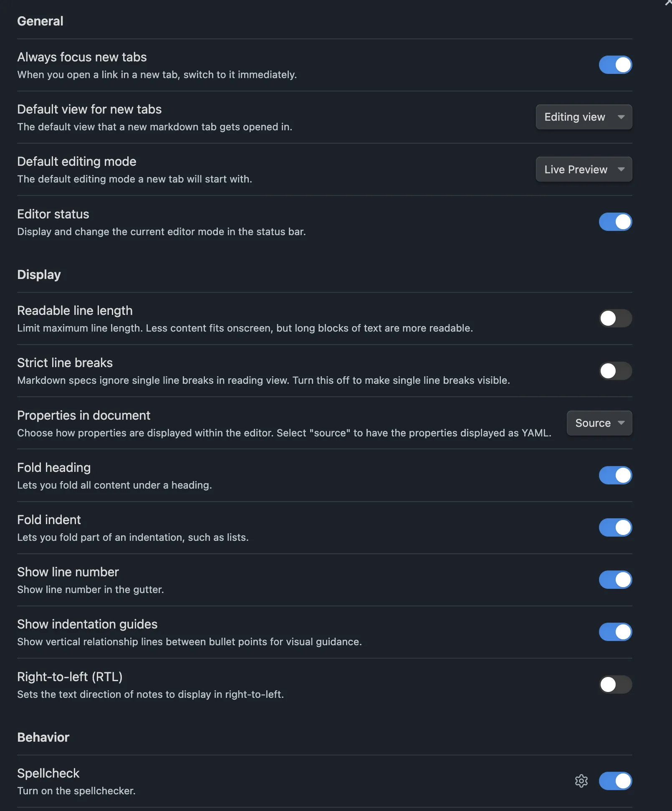Open Properties in document Source dropdown

tap(599, 423)
